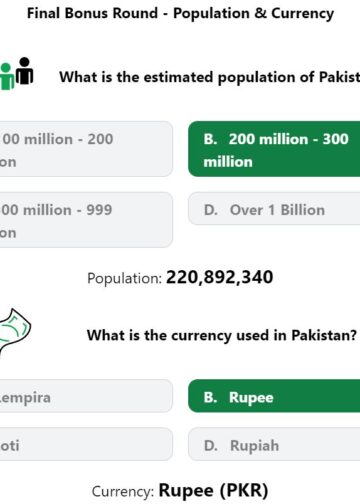This screenshot has height=504, width=360.
Task: Click the letter D beside Rupiah
Action: point(211,445)
